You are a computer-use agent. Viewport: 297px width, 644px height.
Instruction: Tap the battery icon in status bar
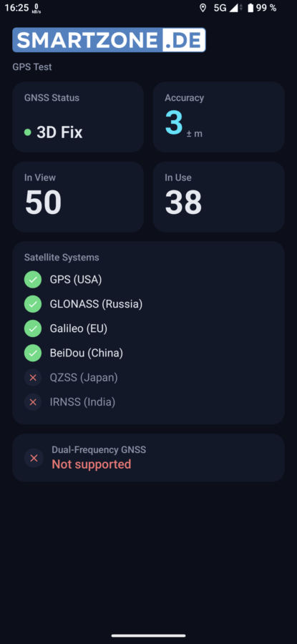[250, 8]
